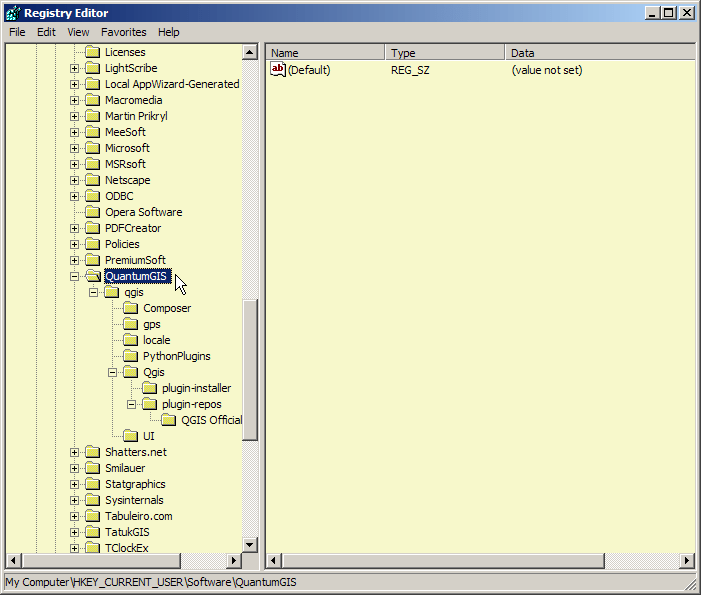Click the PythonPlugins folder icon
The width and height of the screenshot is (701, 595).
pyautogui.click(x=131, y=356)
